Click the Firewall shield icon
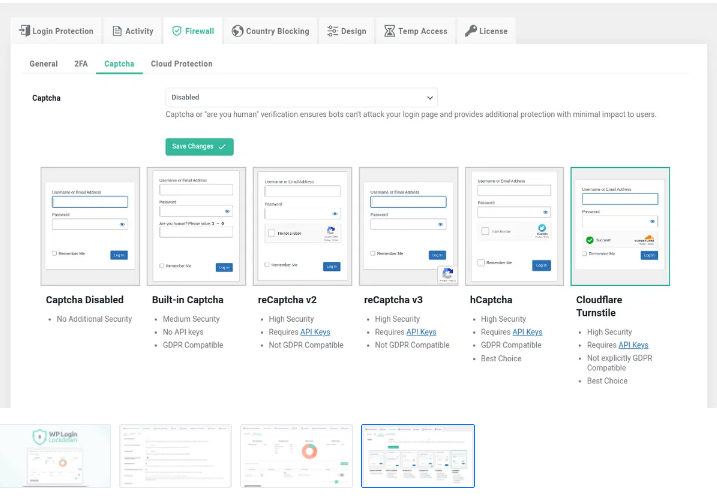This screenshot has height=496, width=717. [177, 31]
